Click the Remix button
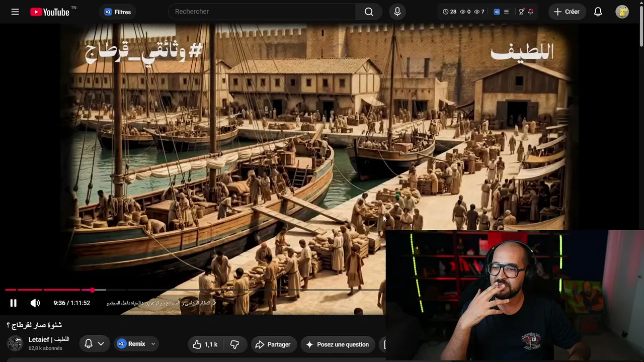This screenshot has height=362, width=644. click(132, 344)
